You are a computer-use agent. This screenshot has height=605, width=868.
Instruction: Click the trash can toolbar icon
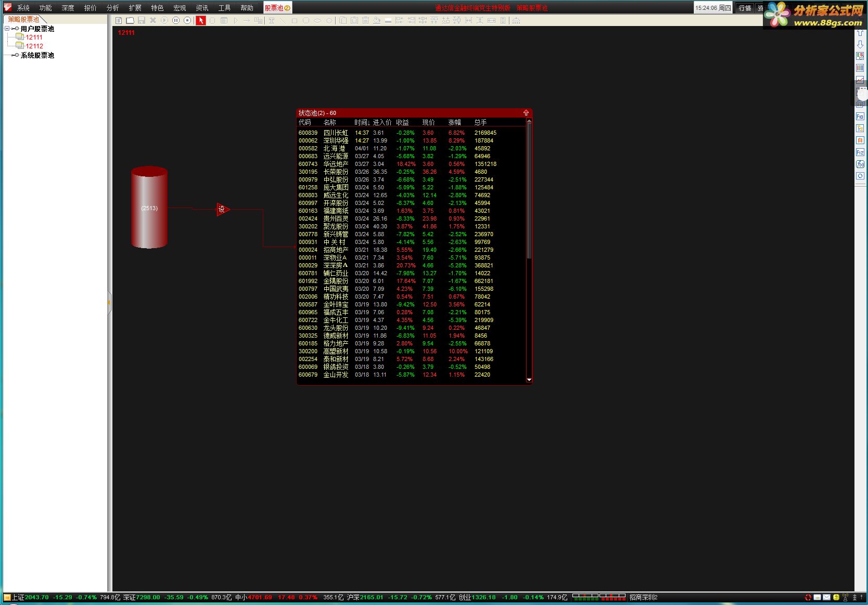[x=365, y=20]
